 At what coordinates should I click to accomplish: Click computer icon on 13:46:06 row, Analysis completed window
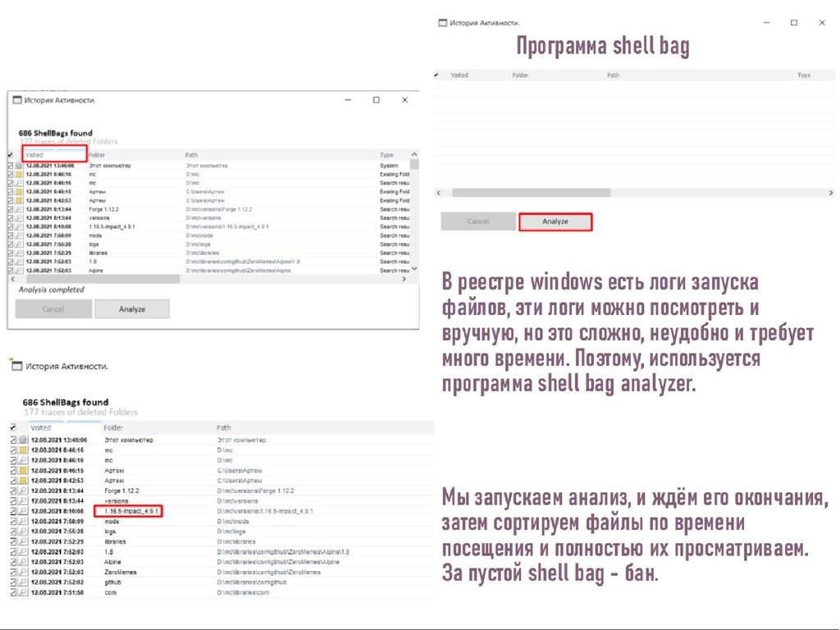20,166
